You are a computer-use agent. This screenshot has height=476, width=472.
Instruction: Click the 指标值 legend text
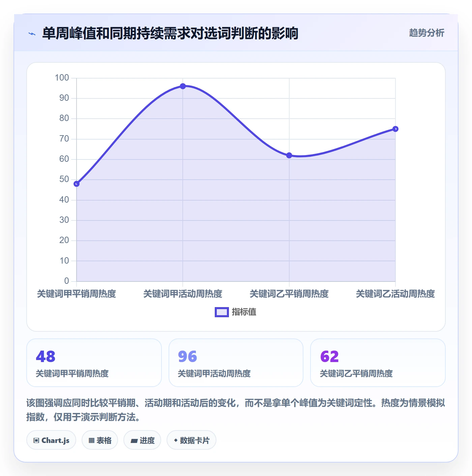tap(244, 312)
